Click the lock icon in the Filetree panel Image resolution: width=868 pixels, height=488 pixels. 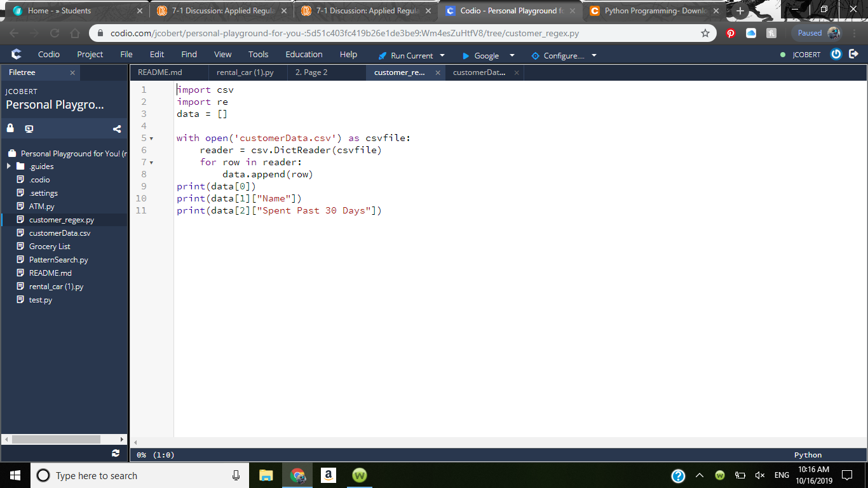pos(10,128)
